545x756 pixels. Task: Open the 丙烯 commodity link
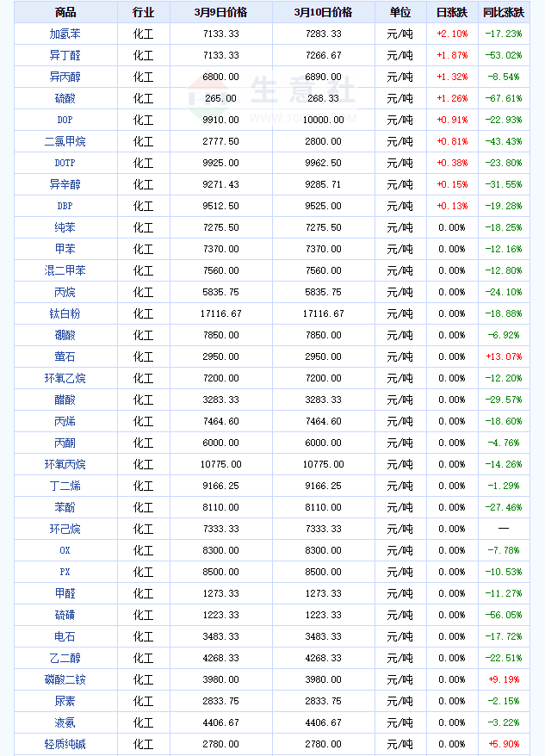[x=65, y=421]
